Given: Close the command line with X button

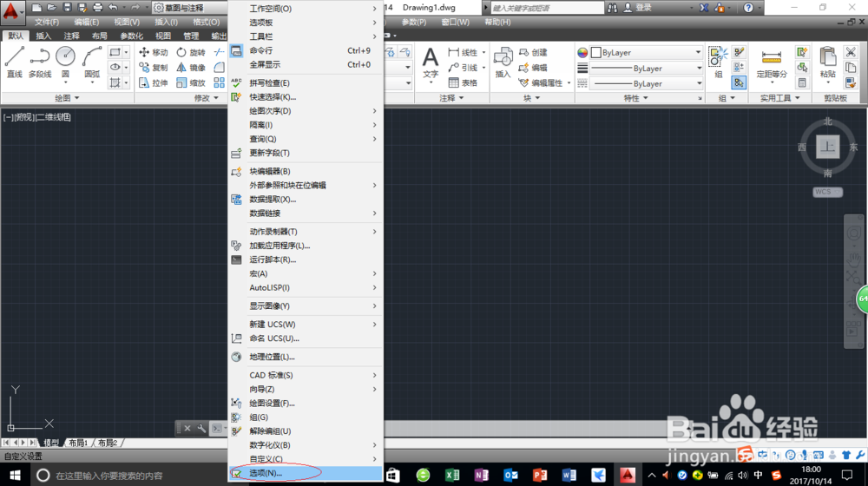Looking at the screenshot, I should point(187,429).
